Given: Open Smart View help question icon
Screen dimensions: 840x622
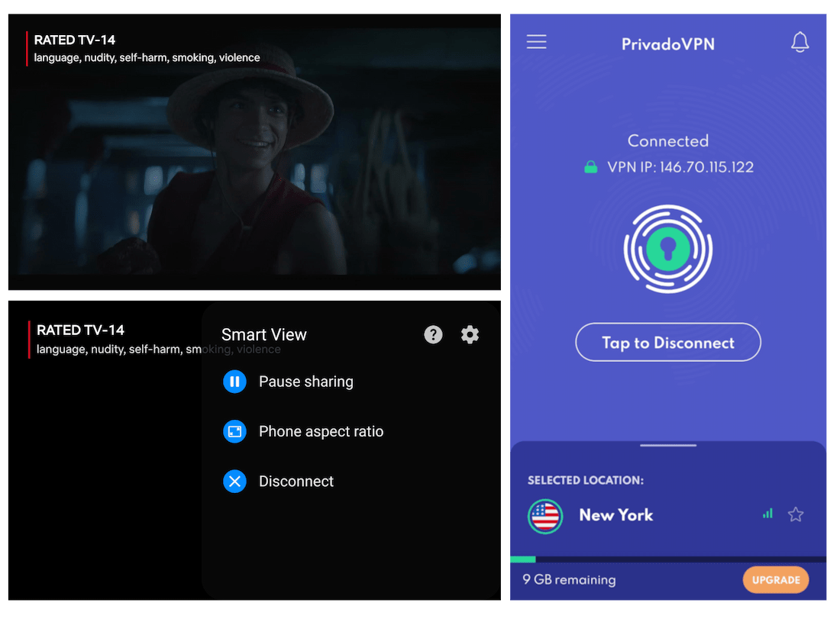Looking at the screenshot, I should (434, 335).
